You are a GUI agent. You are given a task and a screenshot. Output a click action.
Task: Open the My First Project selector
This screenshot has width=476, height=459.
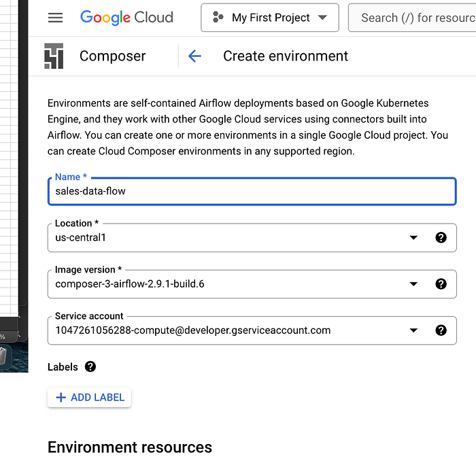tap(270, 18)
